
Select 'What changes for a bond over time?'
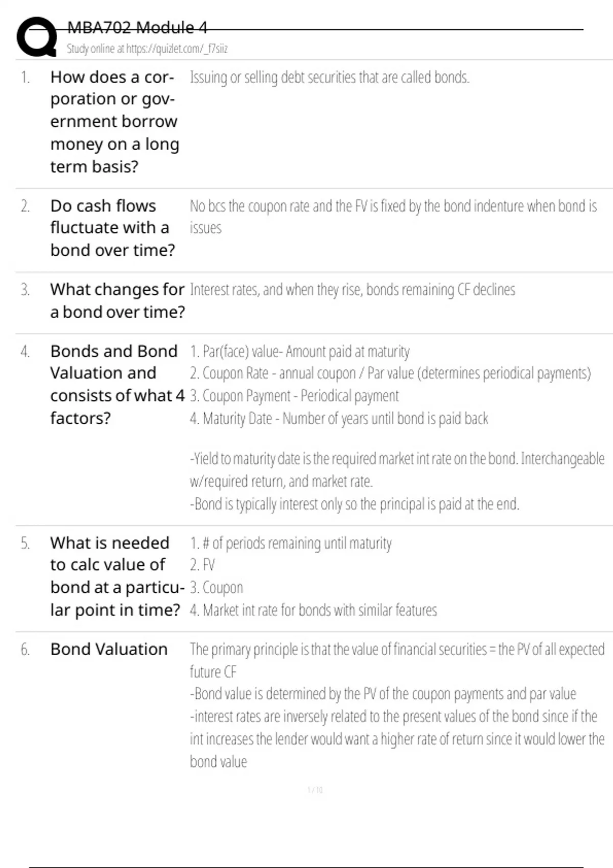pyautogui.click(x=117, y=301)
